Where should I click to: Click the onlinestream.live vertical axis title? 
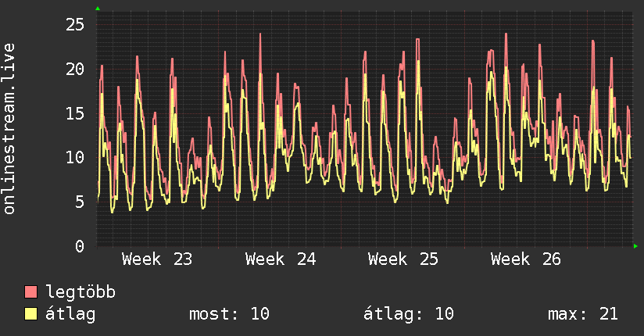(x=9, y=129)
